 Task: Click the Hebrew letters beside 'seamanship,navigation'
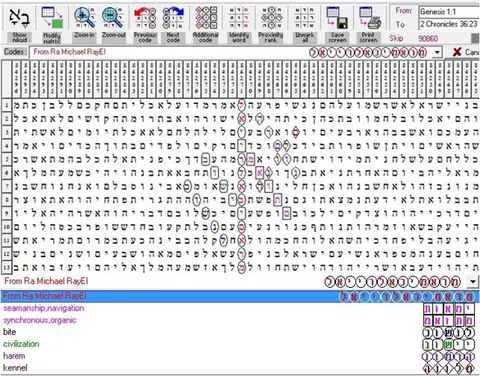[x=449, y=309]
